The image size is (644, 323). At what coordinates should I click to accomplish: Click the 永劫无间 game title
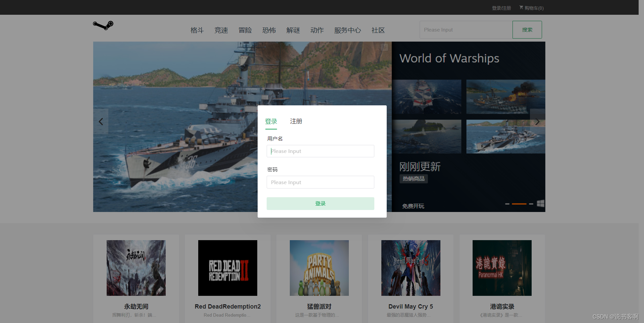(136, 307)
